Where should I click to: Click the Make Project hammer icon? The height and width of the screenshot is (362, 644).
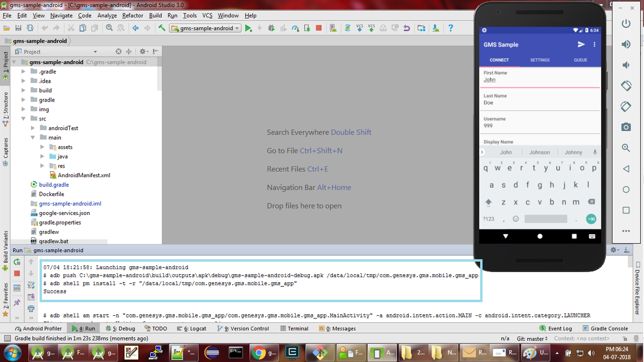[162, 28]
